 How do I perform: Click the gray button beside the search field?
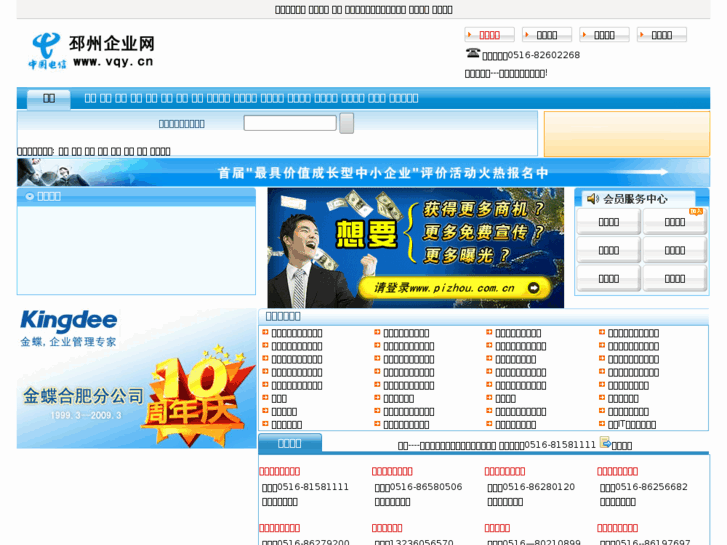(346, 123)
